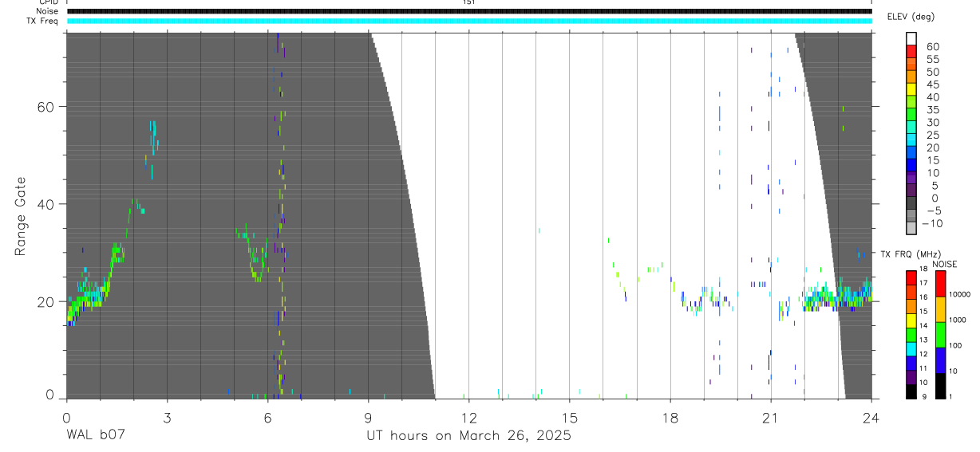
Task: Click the blue NOISE legend segment above 10
Action: click(939, 360)
